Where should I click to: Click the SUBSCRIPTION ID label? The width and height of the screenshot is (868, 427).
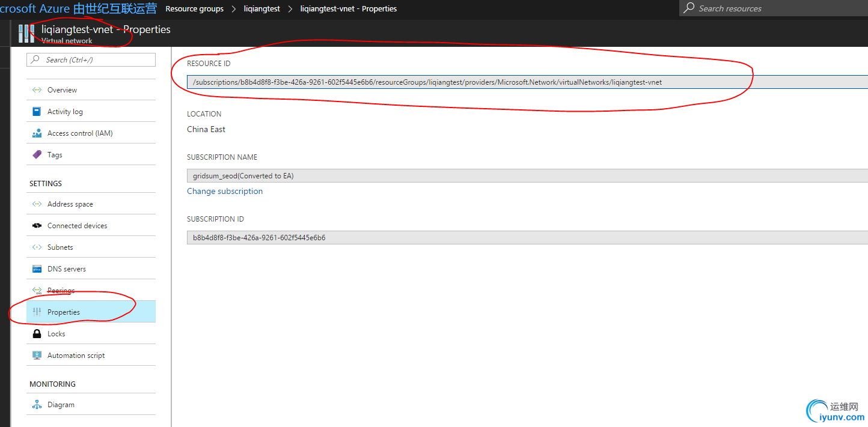(215, 219)
